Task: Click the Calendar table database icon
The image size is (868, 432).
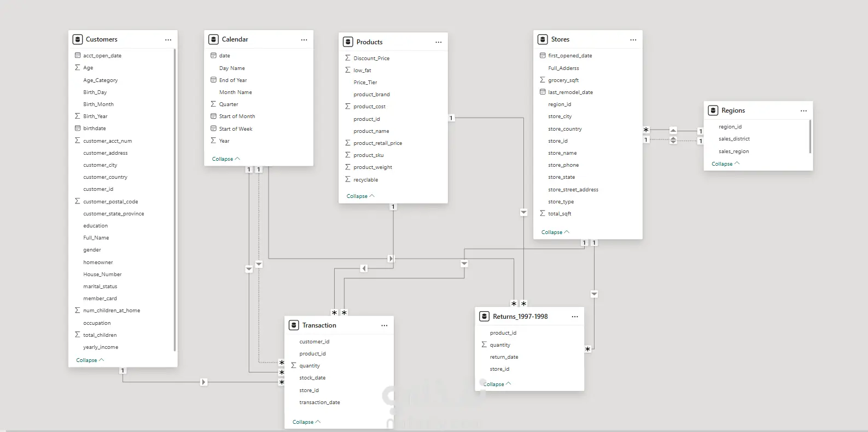Action: point(214,39)
